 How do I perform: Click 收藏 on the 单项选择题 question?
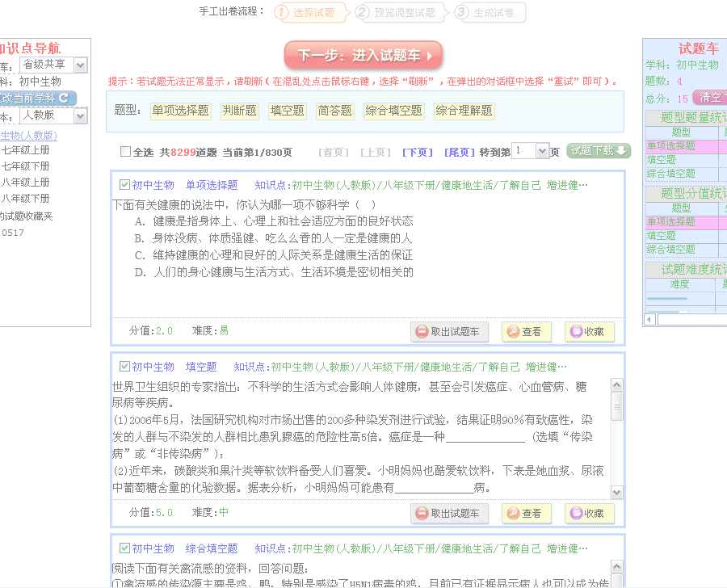coord(590,331)
